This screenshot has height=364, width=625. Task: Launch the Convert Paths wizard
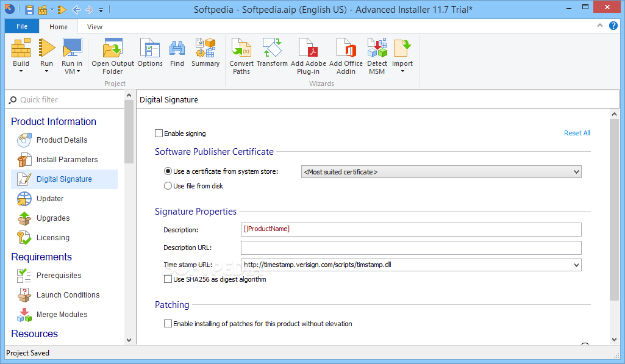pos(241,48)
